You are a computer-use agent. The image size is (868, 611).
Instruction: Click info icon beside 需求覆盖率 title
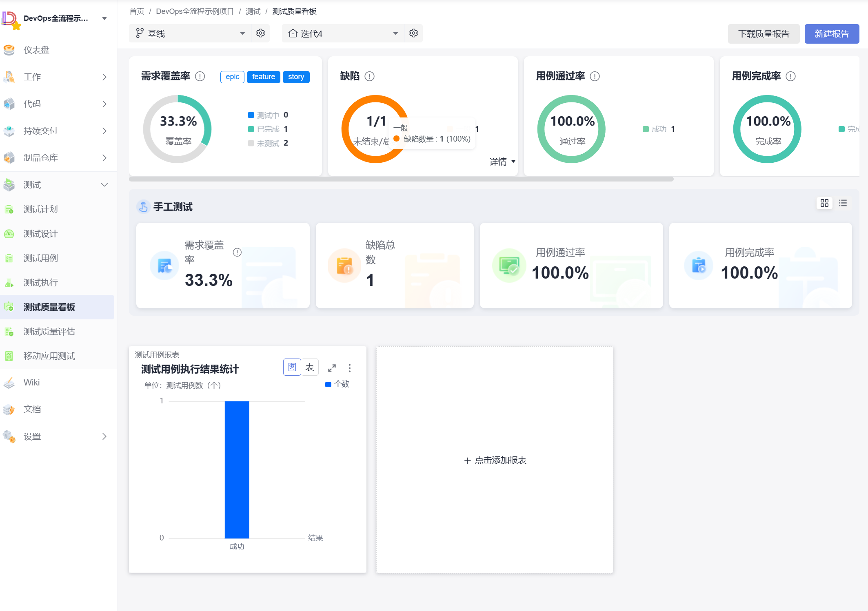[x=200, y=76]
